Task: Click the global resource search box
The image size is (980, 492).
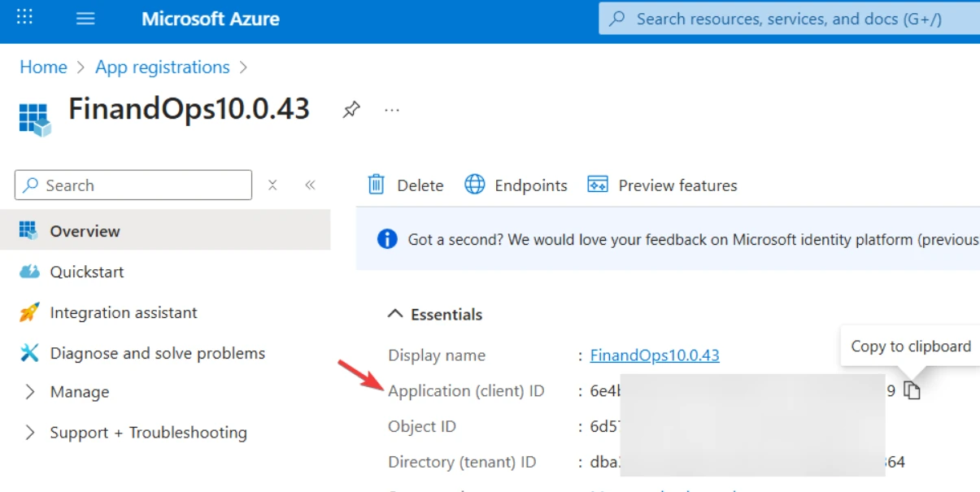Action: point(789,19)
